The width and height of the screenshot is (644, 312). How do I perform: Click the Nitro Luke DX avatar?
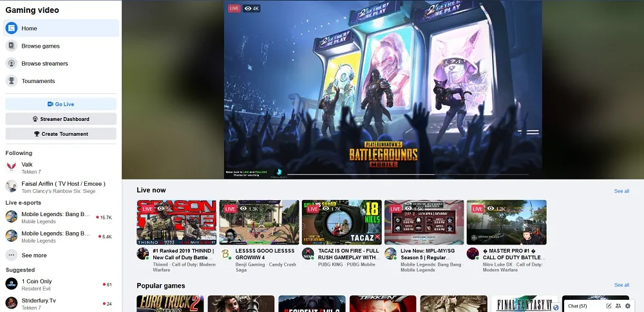[x=473, y=253]
